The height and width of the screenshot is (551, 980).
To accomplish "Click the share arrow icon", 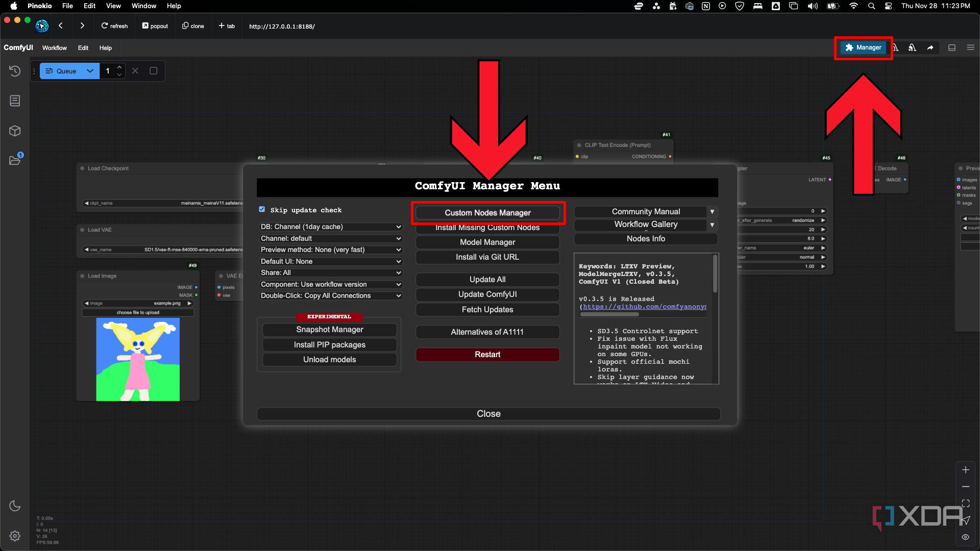I will [930, 47].
